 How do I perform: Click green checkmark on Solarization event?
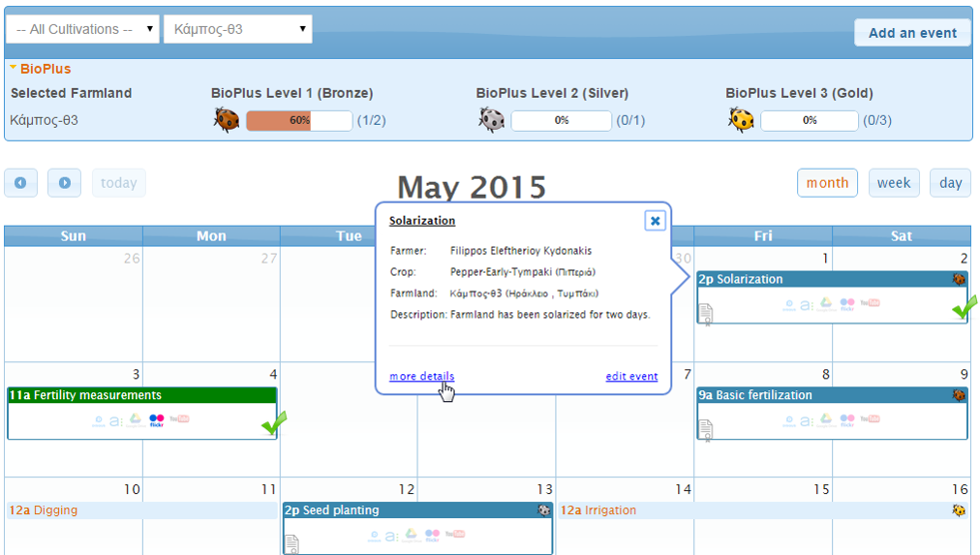(964, 307)
